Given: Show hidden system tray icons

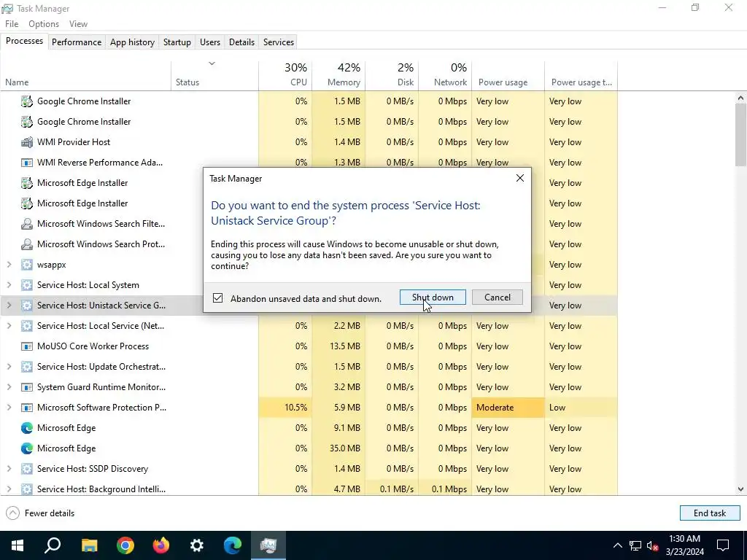Looking at the screenshot, I should [617, 545].
